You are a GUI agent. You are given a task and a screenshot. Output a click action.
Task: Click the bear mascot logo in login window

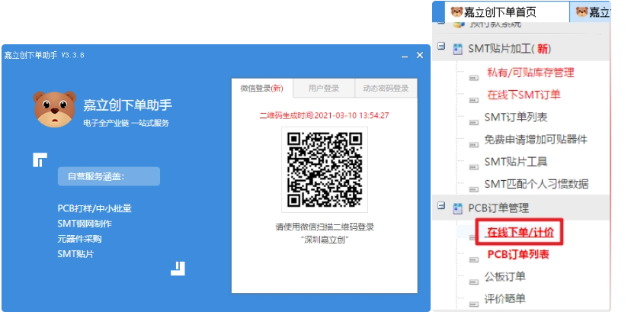click(55, 110)
